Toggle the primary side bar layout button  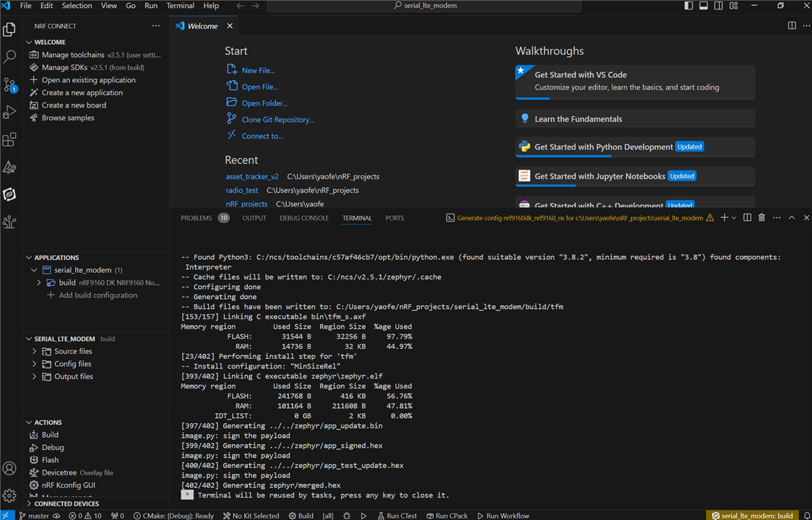pyautogui.click(x=688, y=6)
